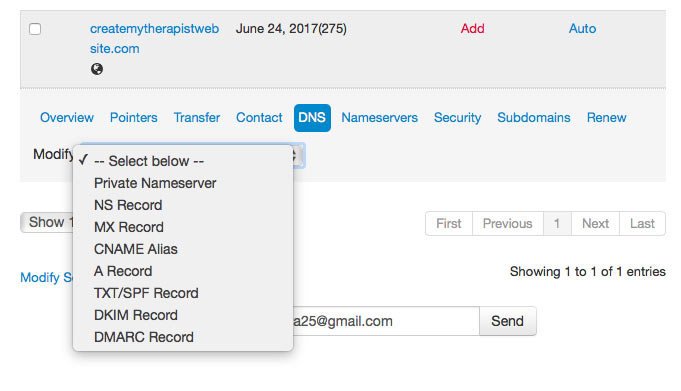Click the red Add link

473,29
